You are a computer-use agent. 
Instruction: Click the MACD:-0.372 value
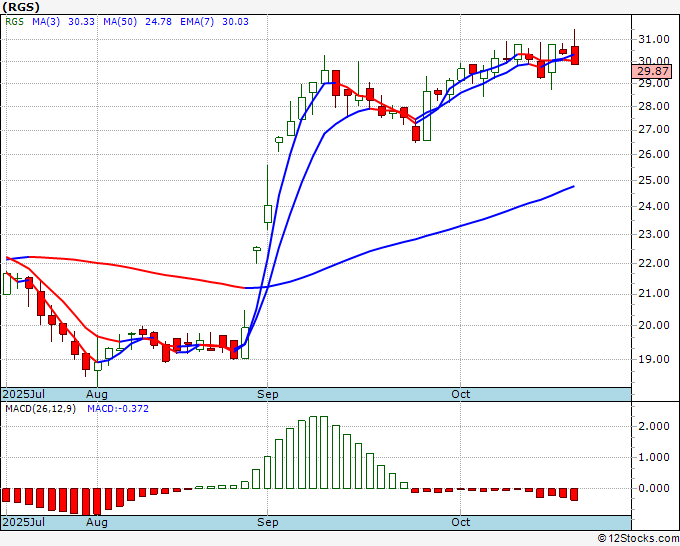[118, 409]
